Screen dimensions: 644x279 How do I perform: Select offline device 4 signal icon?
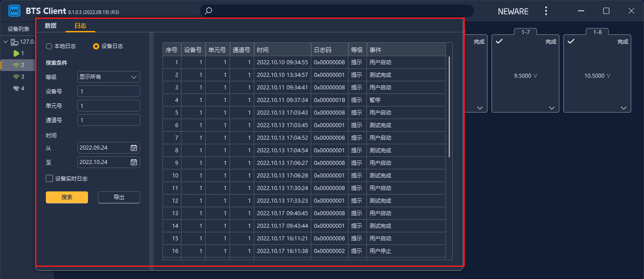coord(15,88)
